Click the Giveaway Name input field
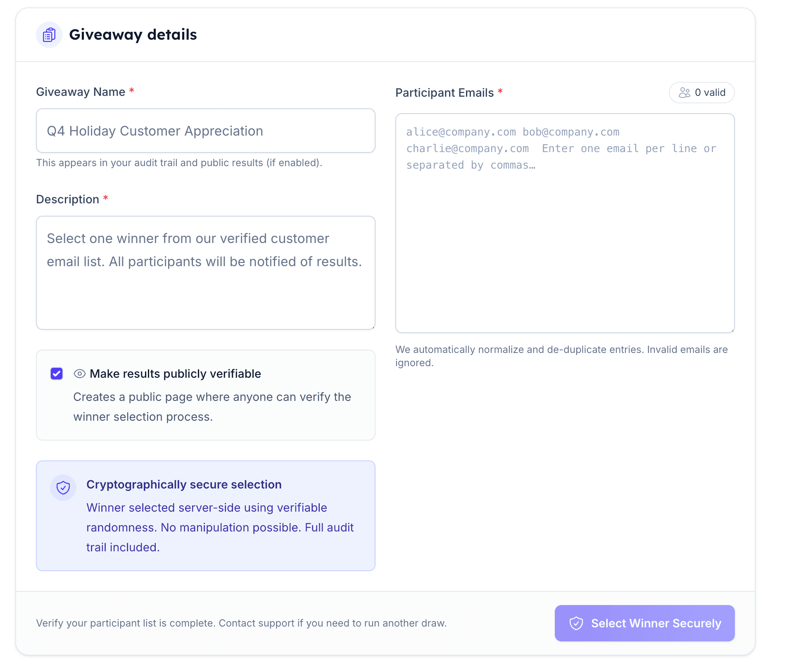794x672 pixels. click(x=205, y=131)
